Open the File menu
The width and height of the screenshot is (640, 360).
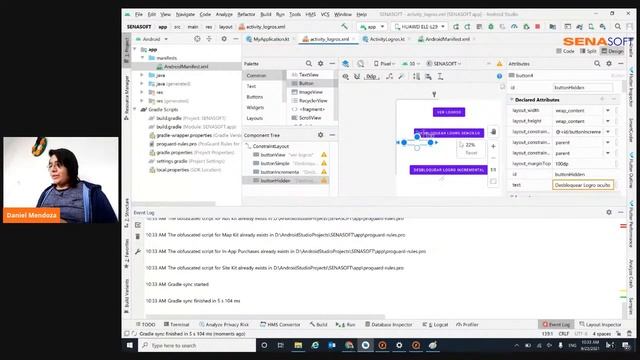coord(139,14)
